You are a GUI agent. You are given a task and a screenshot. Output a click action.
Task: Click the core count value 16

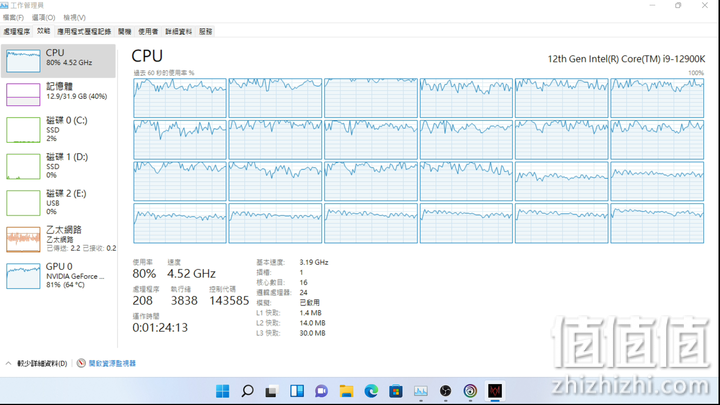[303, 282]
